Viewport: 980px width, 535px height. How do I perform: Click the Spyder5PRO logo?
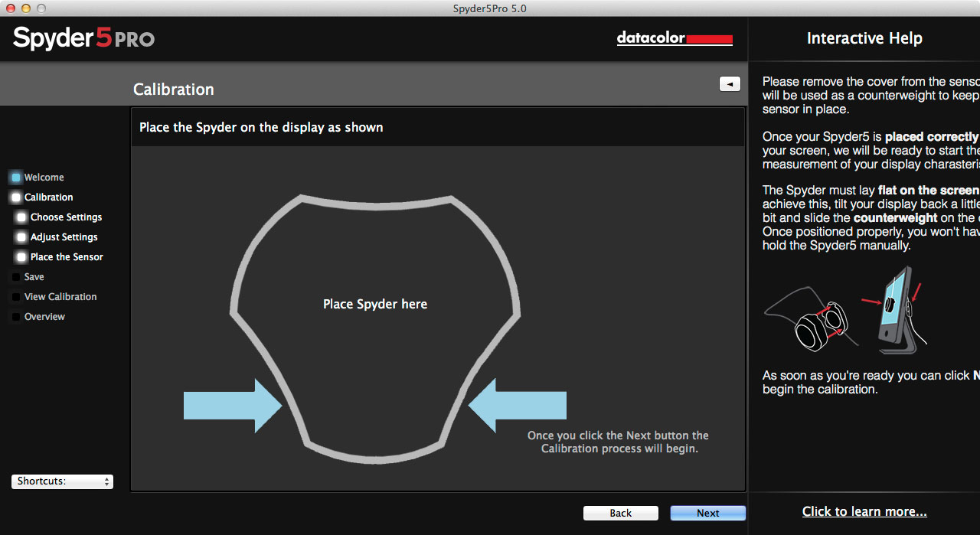83,38
